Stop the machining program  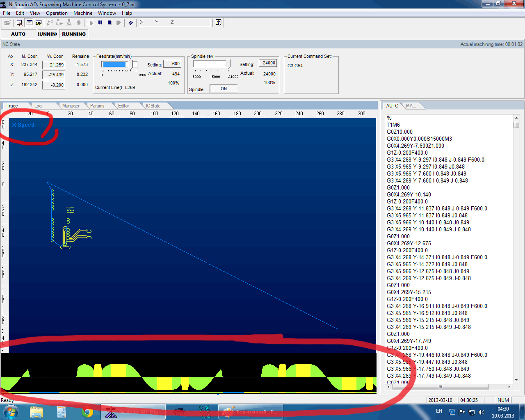click(110, 23)
